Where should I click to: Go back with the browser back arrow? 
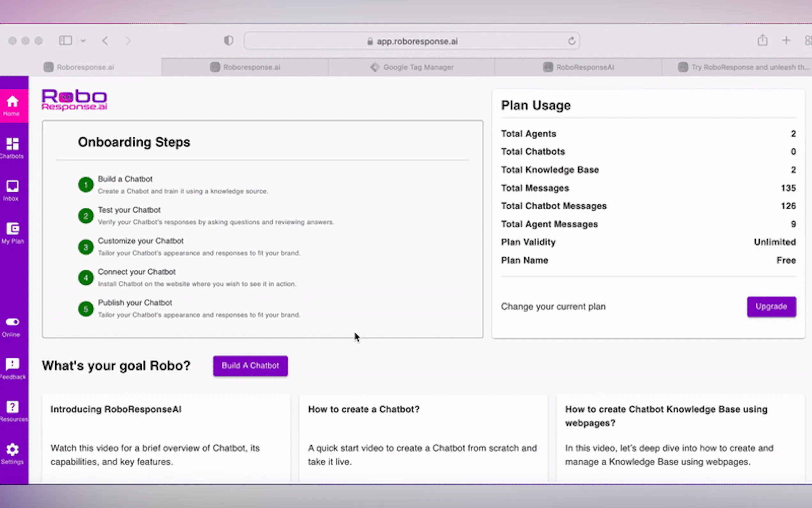[105, 41]
